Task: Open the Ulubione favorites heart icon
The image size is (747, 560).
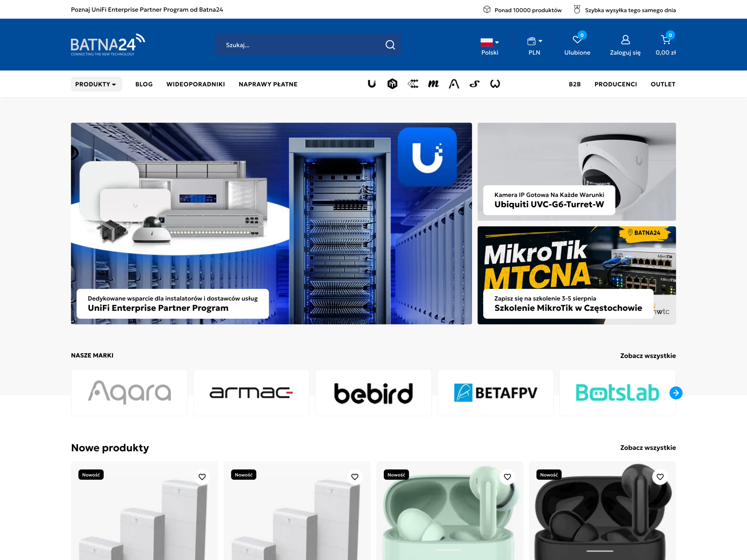Action: coord(577,40)
